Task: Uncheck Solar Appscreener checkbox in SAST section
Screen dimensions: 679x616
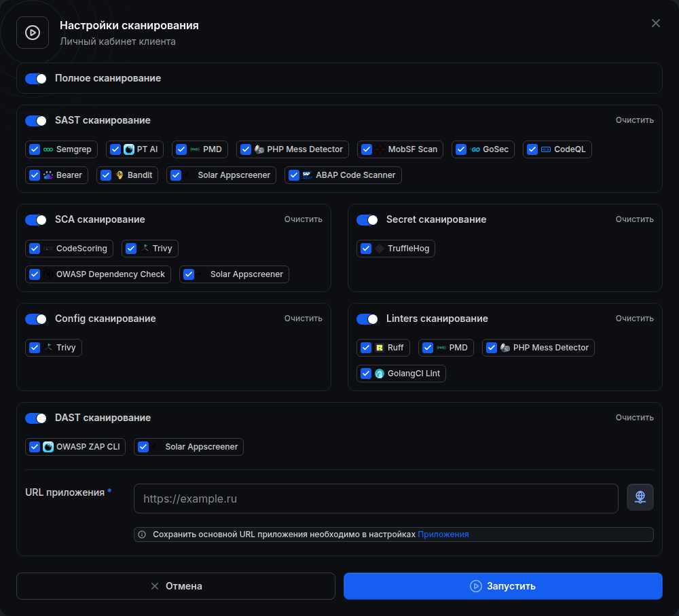Action: (x=176, y=175)
